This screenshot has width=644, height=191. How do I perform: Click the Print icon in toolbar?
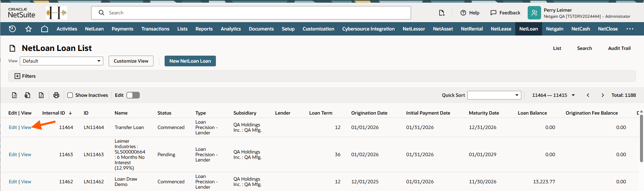(56, 95)
